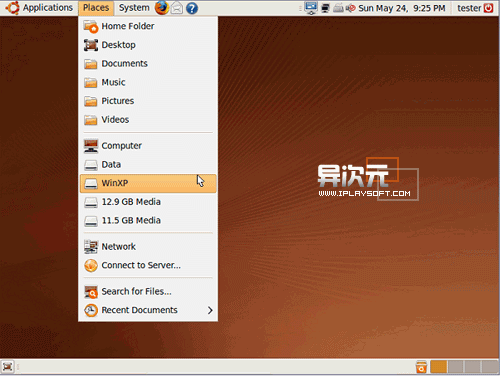Click the "Connect to Server..." label
The width and height of the screenshot is (500, 376).
click(141, 265)
